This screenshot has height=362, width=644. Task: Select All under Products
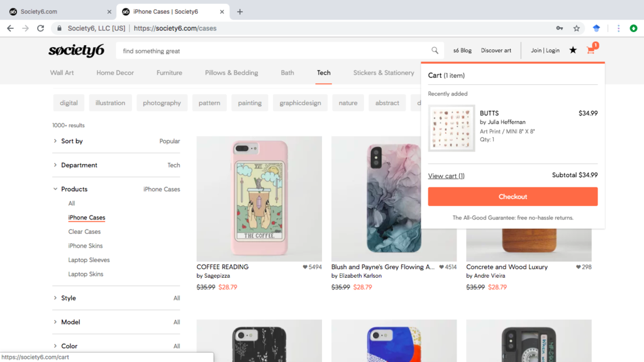tap(72, 203)
